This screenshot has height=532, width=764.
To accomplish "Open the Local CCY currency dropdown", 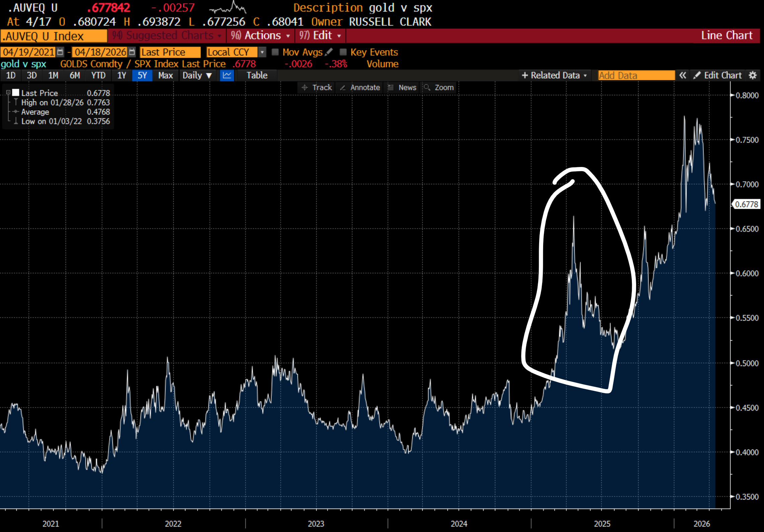I will coord(263,52).
